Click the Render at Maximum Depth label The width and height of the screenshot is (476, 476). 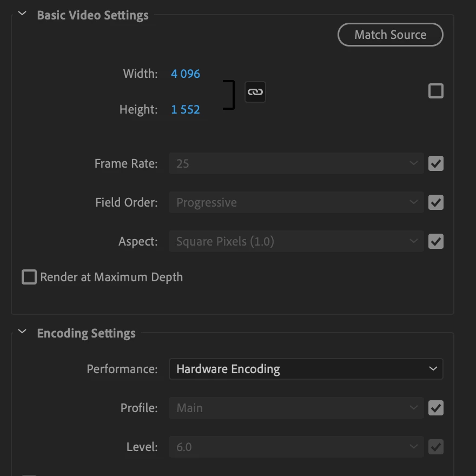[111, 277]
